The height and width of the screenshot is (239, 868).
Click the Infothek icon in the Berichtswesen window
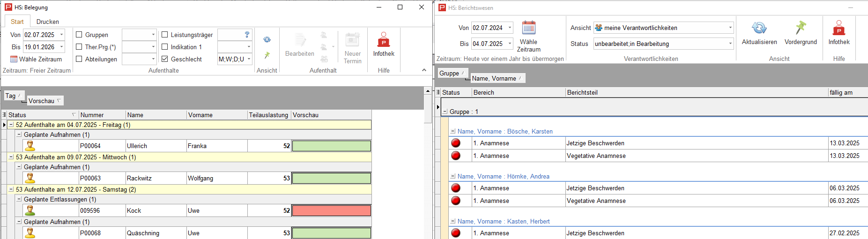pyautogui.click(x=838, y=28)
